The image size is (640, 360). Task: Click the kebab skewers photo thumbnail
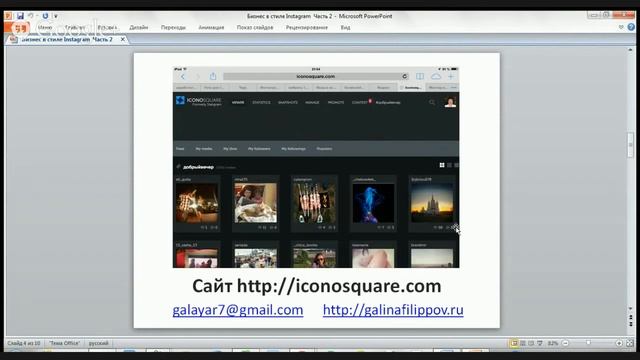point(314,203)
